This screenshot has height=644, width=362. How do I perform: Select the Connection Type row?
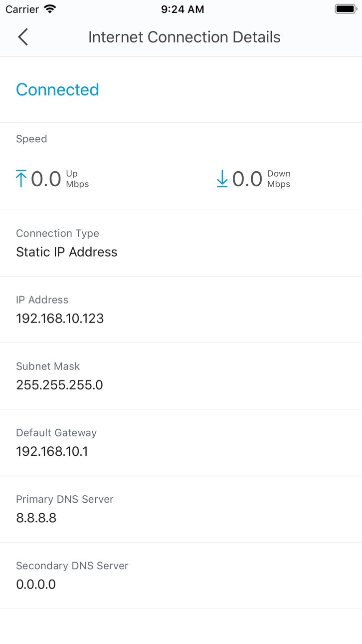coord(181,243)
